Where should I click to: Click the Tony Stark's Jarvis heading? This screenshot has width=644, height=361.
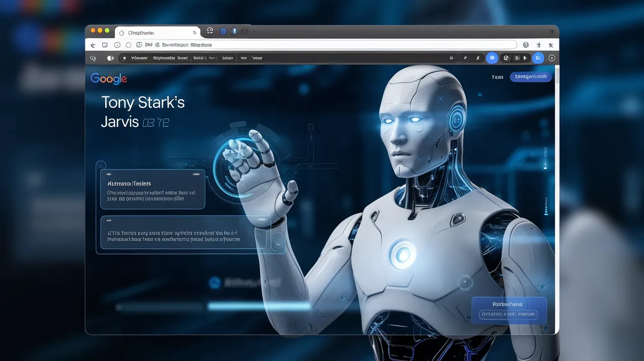click(143, 112)
